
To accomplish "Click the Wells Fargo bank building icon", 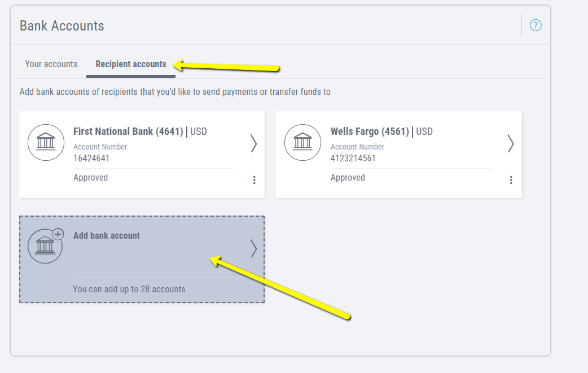I will click(x=303, y=142).
